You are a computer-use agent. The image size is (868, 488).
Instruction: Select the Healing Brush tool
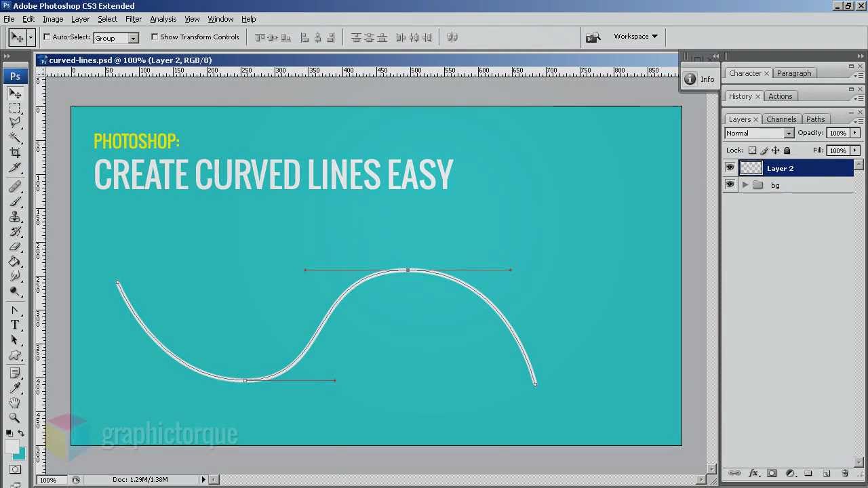point(15,187)
